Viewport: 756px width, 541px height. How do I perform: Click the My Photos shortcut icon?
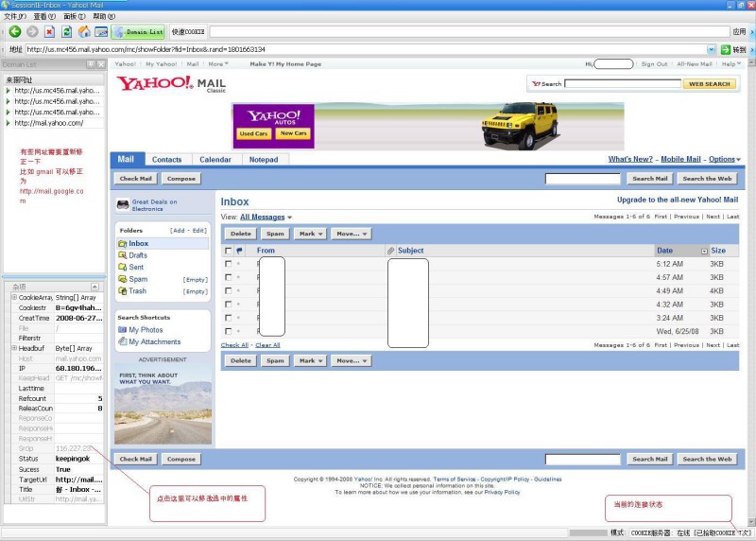tap(123, 330)
